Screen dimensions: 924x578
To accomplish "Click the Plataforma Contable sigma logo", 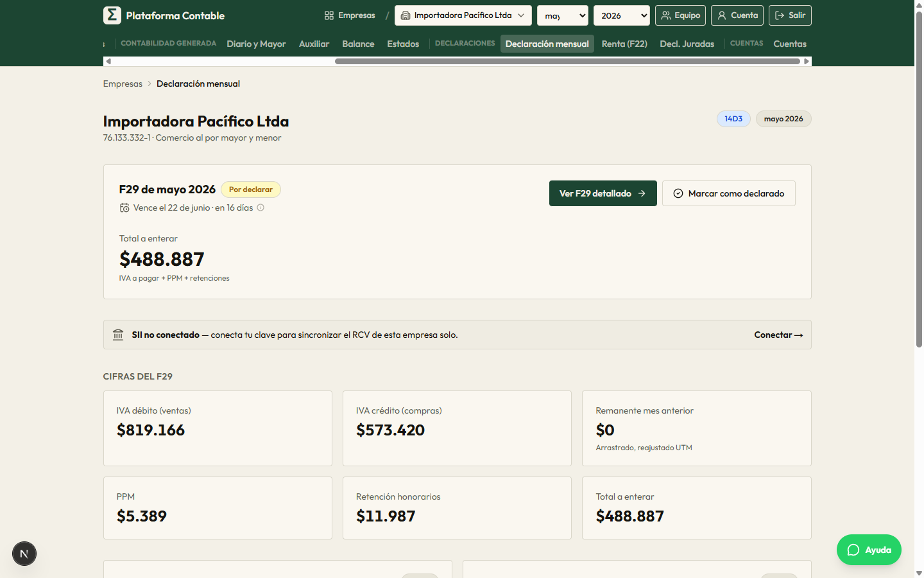I will 112,15.
